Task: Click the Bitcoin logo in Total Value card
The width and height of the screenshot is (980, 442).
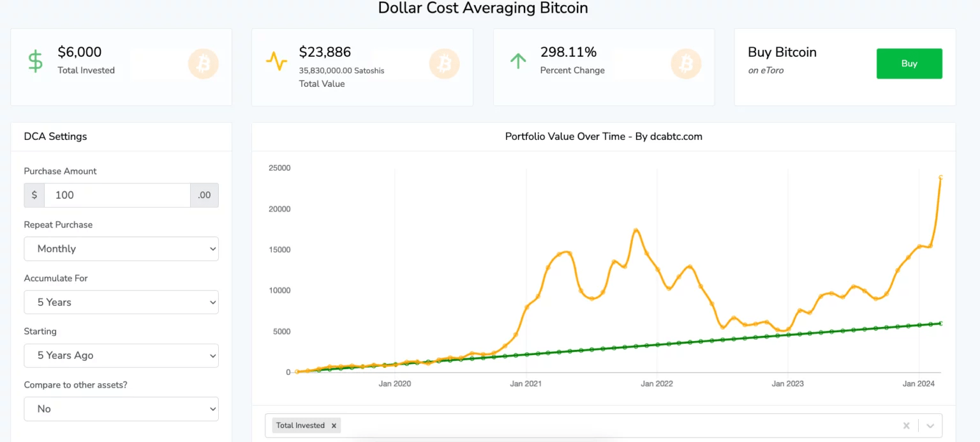Action: click(x=445, y=64)
